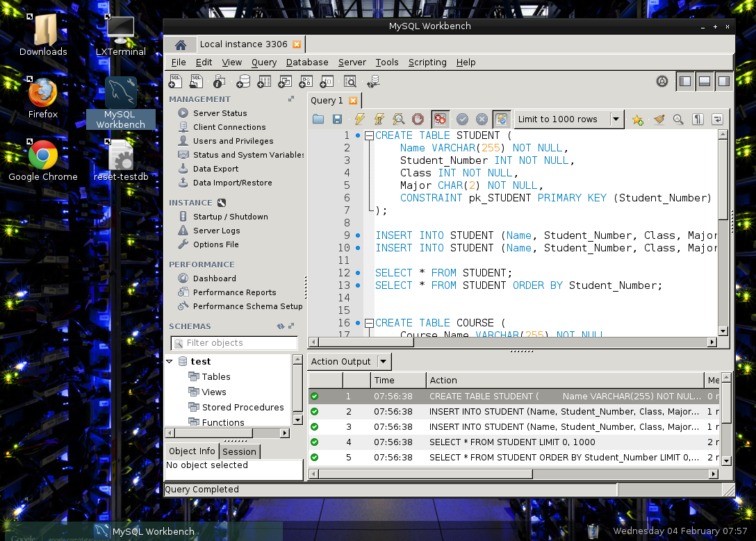The image size is (756, 541).
Task: Click MySQL Workbench in the taskbar
Action: click(x=145, y=531)
